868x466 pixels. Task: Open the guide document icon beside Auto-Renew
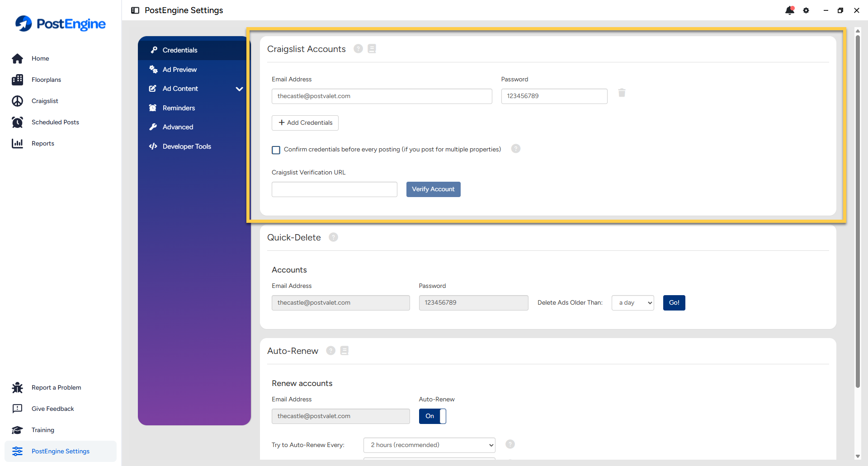[344, 351]
